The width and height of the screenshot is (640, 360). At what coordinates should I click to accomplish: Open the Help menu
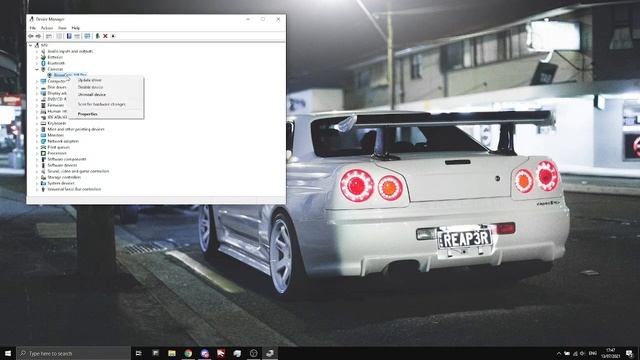click(x=76, y=28)
